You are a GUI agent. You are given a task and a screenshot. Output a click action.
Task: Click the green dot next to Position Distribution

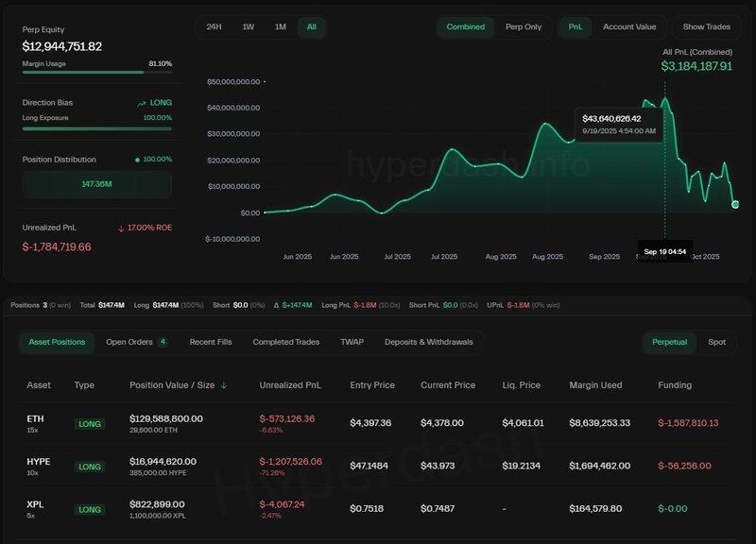138,160
